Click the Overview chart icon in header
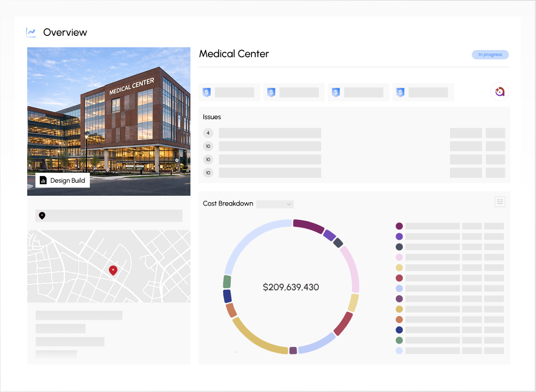 [x=31, y=32]
